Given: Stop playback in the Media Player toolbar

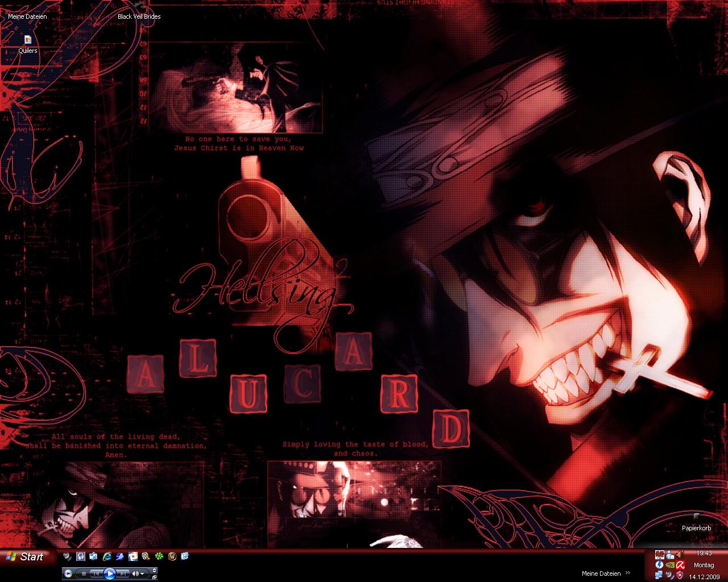Looking at the screenshot, I should [x=84, y=573].
